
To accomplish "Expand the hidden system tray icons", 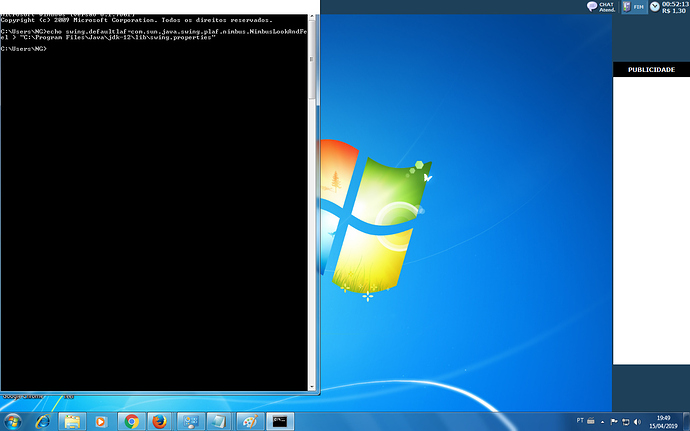I will coord(602,422).
